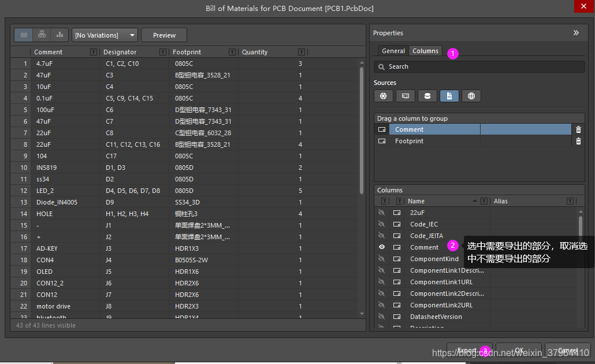The image size is (595, 364).
Task: Open the visibility column filter in Columns
Action: click(384, 201)
